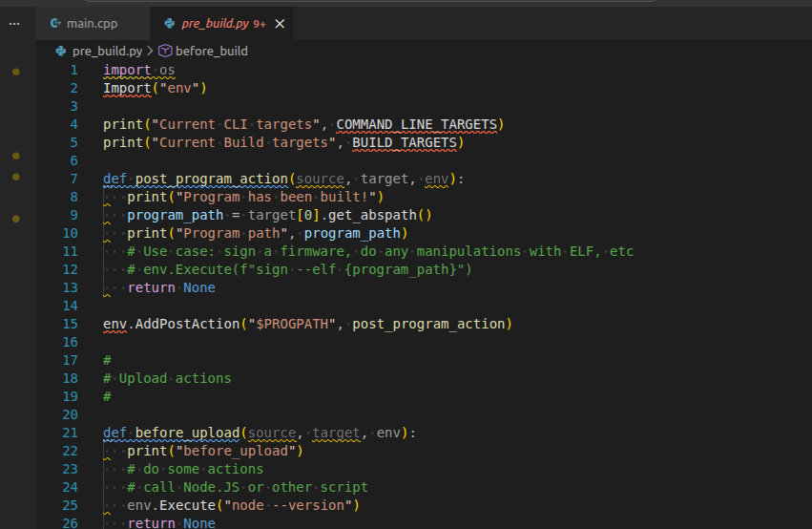This screenshot has width=812, height=529.
Task: Switch to the main.cpp tab
Action: 93,24
